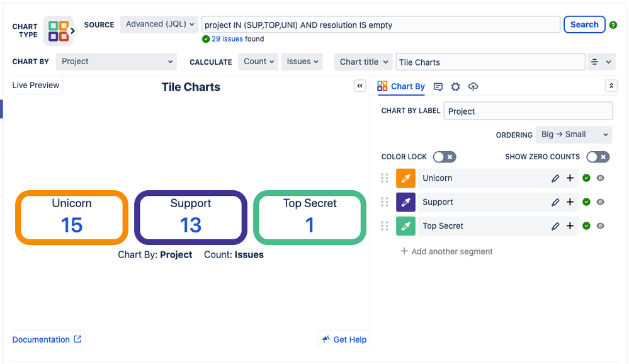The image size is (629, 364).
Task: Click Add another segment
Action: point(446,252)
